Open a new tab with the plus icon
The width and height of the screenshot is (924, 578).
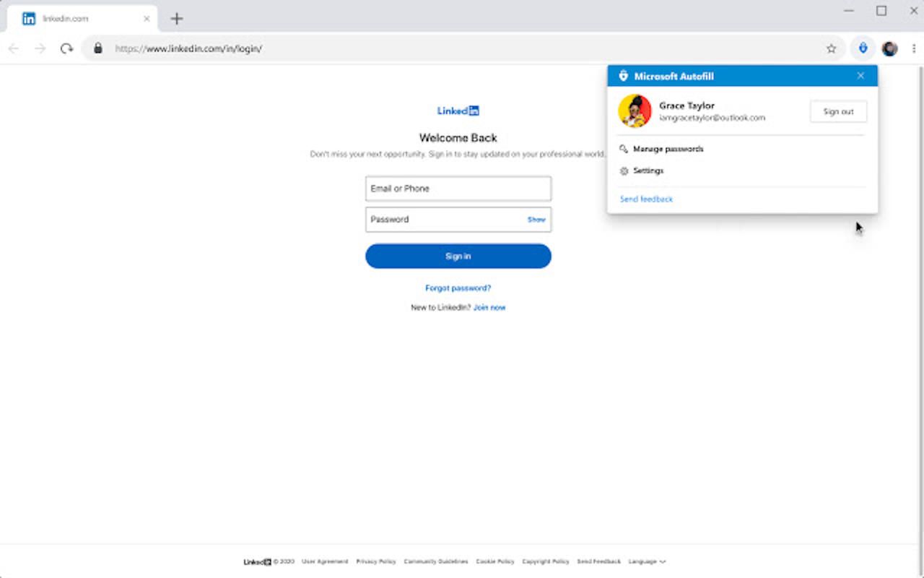click(177, 19)
